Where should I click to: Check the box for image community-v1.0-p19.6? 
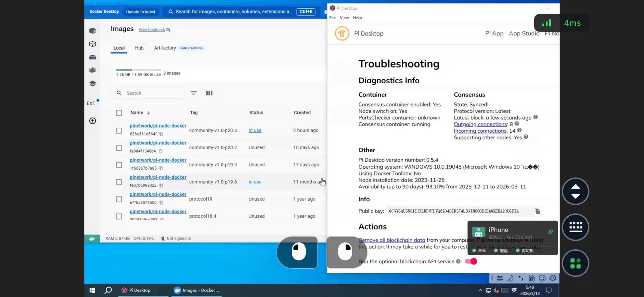119,182
